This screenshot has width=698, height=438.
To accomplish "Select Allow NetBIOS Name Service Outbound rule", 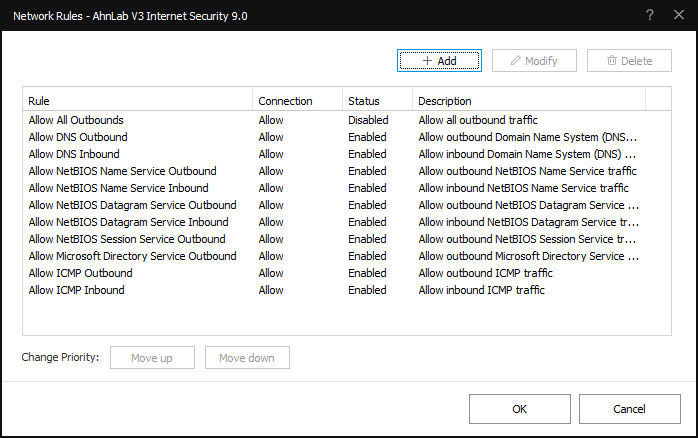I will (x=347, y=171).
